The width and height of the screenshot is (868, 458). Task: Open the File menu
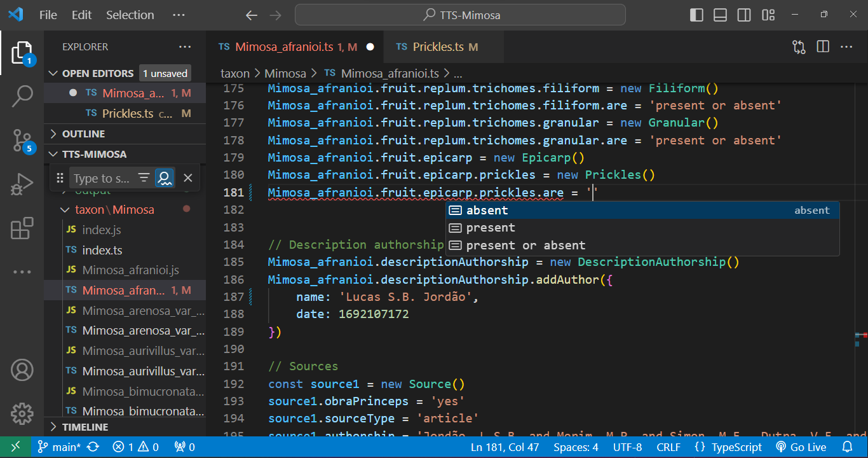tap(48, 15)
